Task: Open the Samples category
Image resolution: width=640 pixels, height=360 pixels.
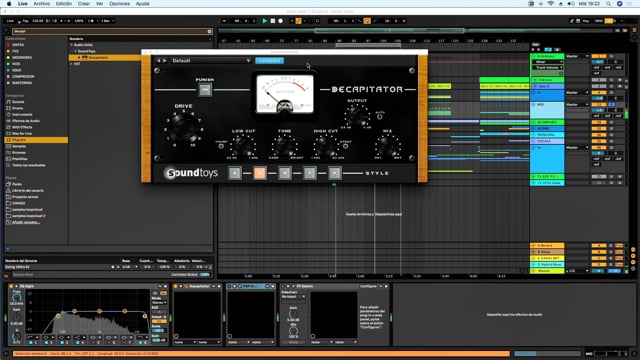Action: tap(19, 146)
